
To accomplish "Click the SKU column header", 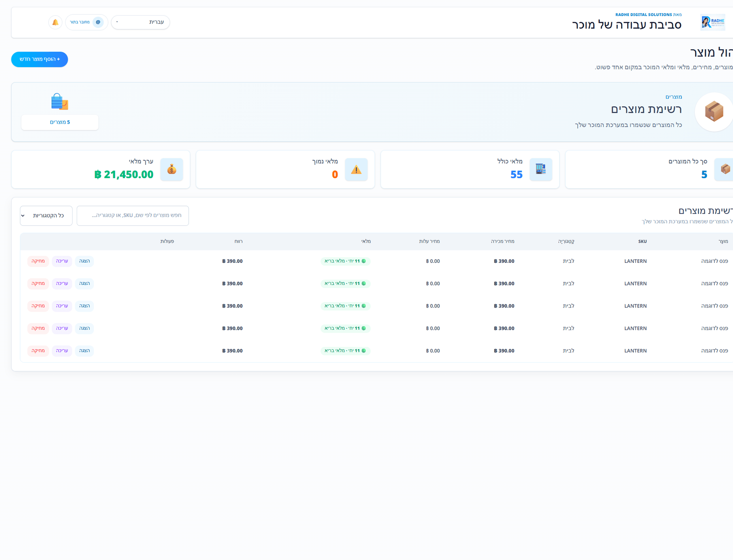I will pyautogui.click(x=642, y=241).
